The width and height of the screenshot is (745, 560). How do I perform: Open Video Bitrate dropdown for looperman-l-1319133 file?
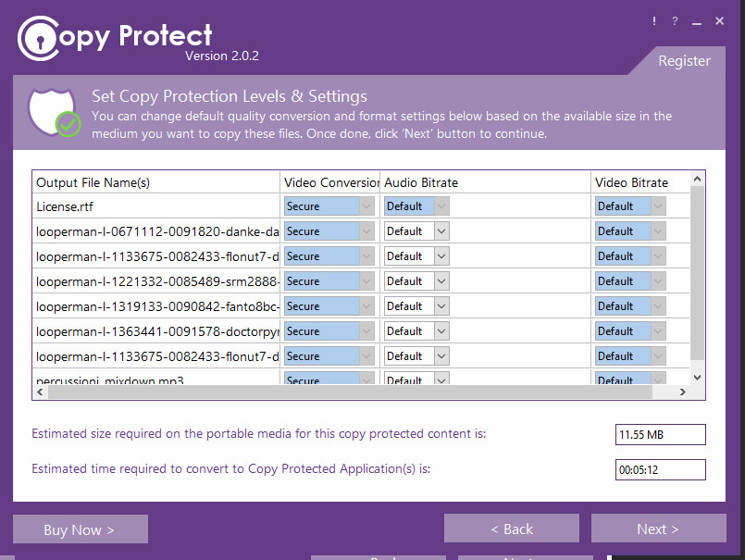tap(657, 306)
